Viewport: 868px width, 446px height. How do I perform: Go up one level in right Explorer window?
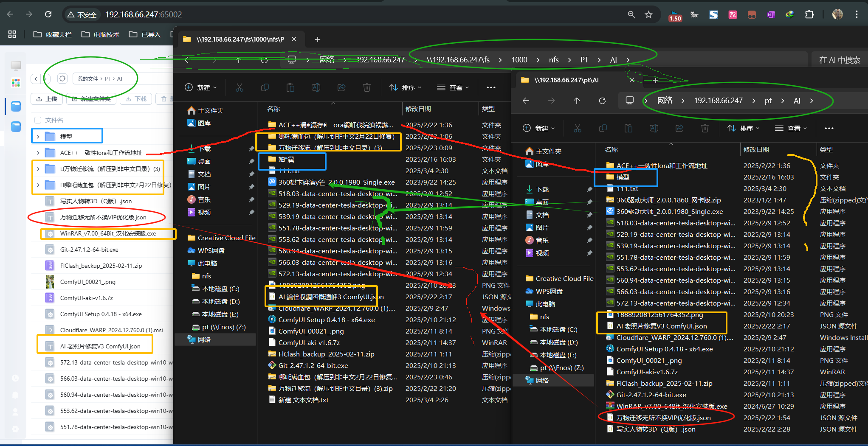coord(577,101)
